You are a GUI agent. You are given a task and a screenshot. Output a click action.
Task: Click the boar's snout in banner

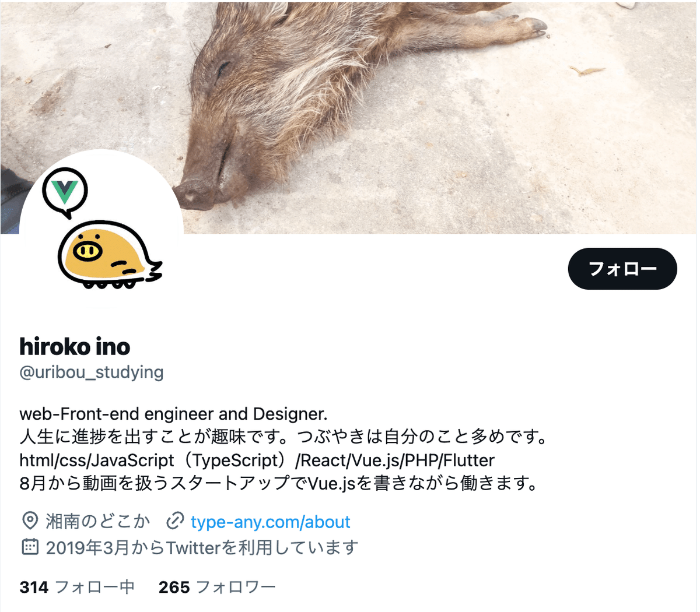pos(195,194)
